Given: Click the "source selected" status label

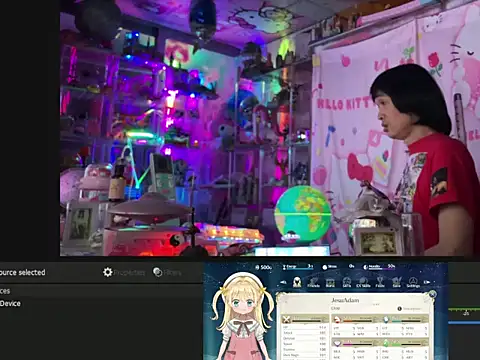Looking at the screenshot, I should (x=22, y=272).
